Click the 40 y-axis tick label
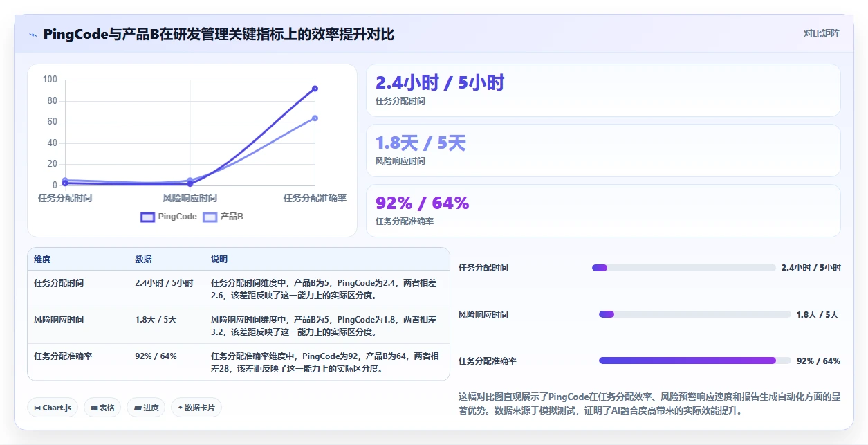868x445 pixels. (x=53, y=143)
